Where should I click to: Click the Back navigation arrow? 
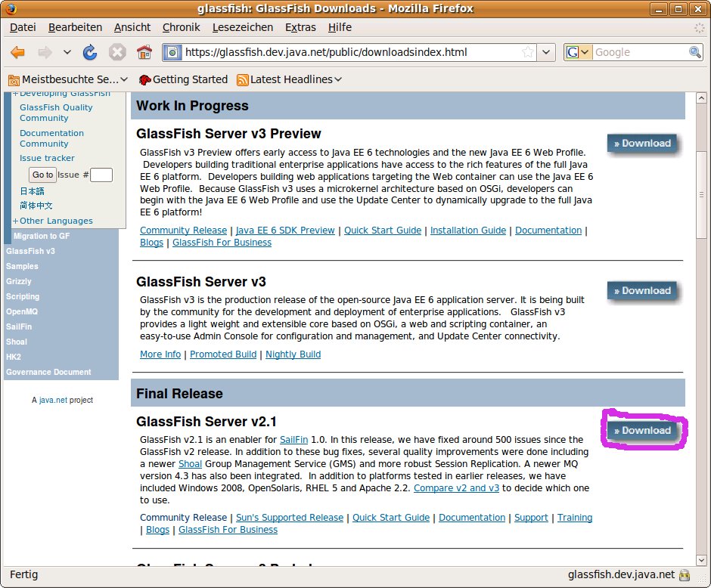[17, 53]
